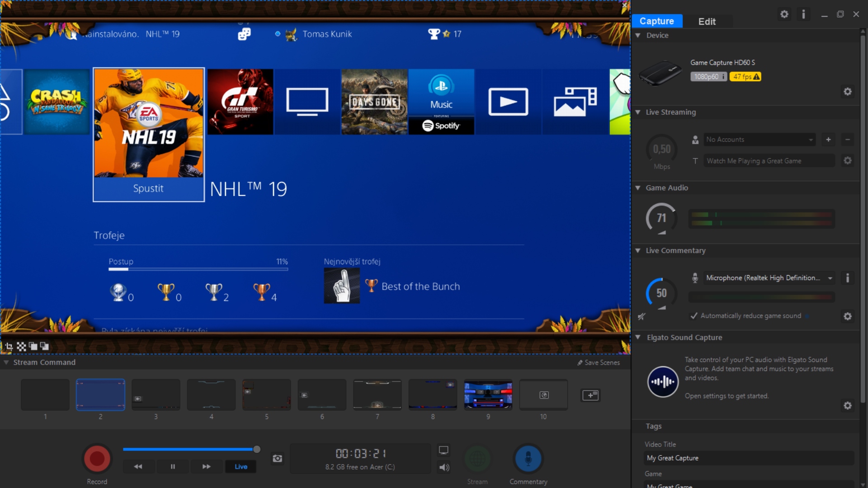Click the checkerboard transparency icon on preview

pos(21,347)
